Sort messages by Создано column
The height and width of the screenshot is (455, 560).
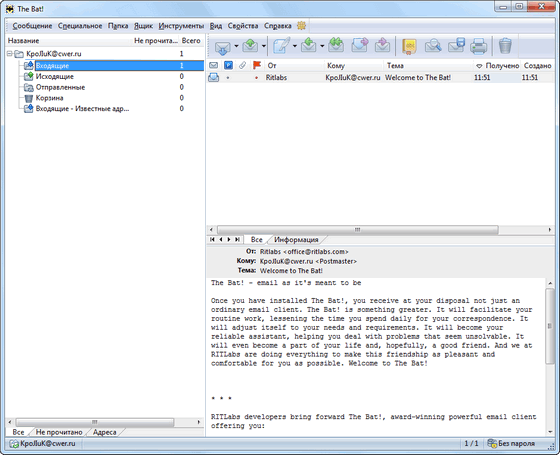538,65
